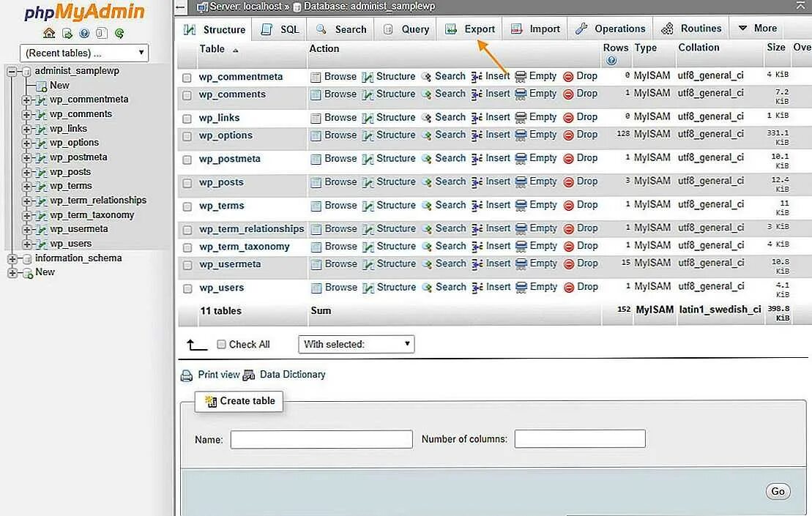Tick the wp_options row checkbox

click(187, 137)
